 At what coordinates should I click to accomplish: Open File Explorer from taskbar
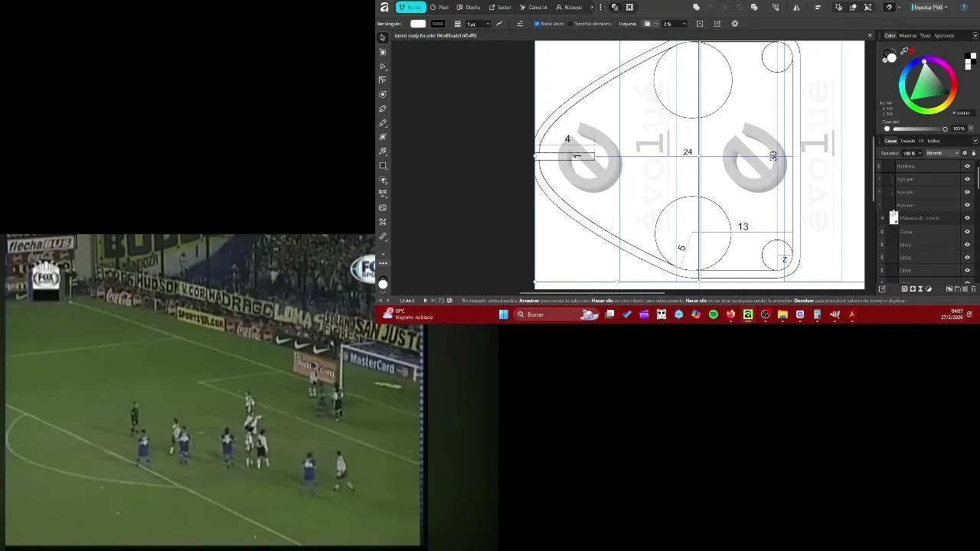point(782,315)
